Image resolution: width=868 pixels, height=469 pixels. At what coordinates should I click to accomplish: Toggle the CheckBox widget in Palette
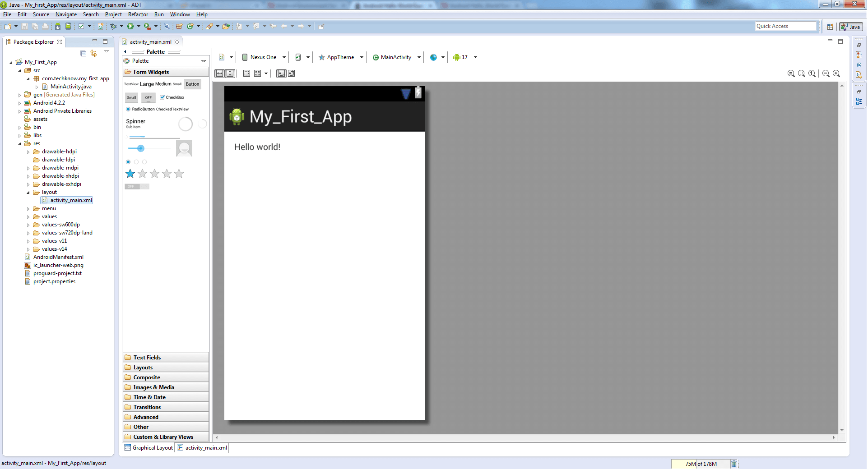coord(172,97)
